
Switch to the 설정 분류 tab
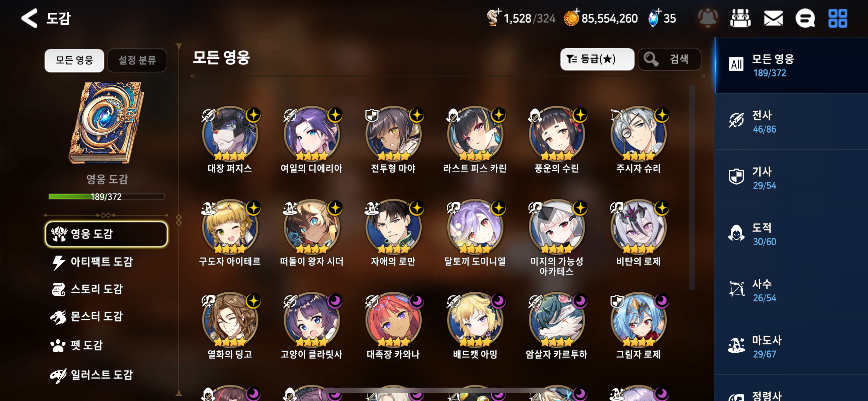point(137,60)
